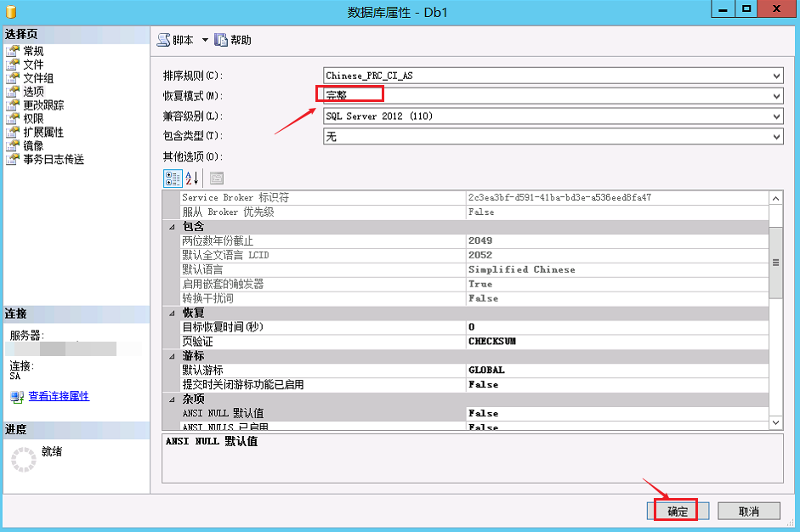Screen dimensions: 800x532
Task: Sort properties alphabetically with A-Z icon
Action: coord(192,178)
